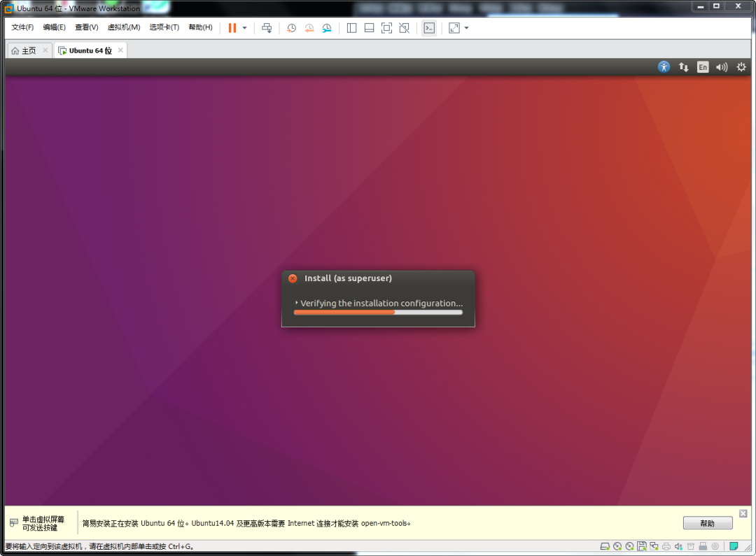756x556 pixels.
Task: Open the Ubuntu session gear menu
Action: pyautogui.click(x=741, y=66)
